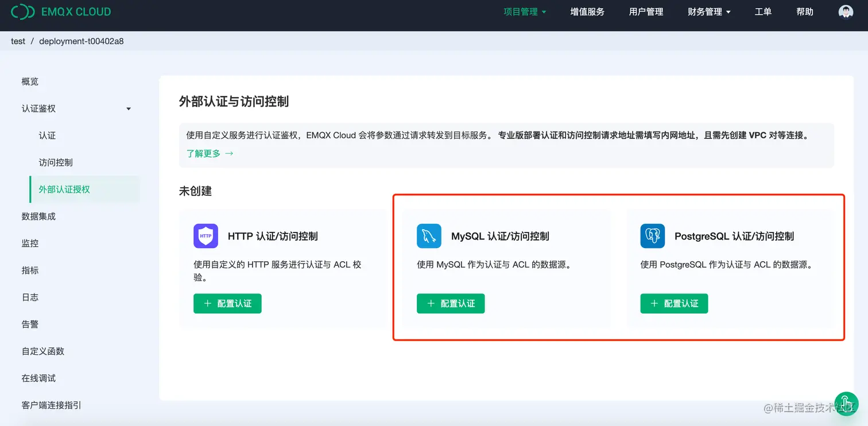Click the test breadcrumb link

tap(18, 41)
